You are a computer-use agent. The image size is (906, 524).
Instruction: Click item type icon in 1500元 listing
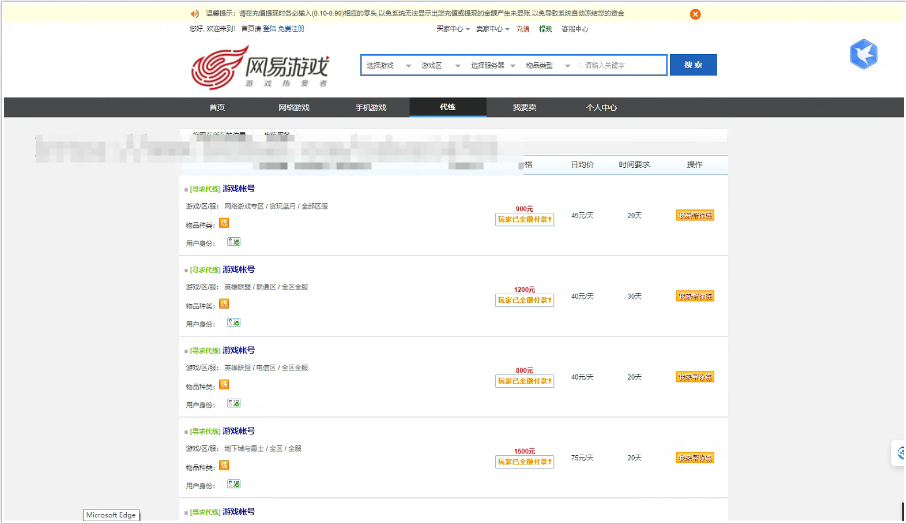224,465
